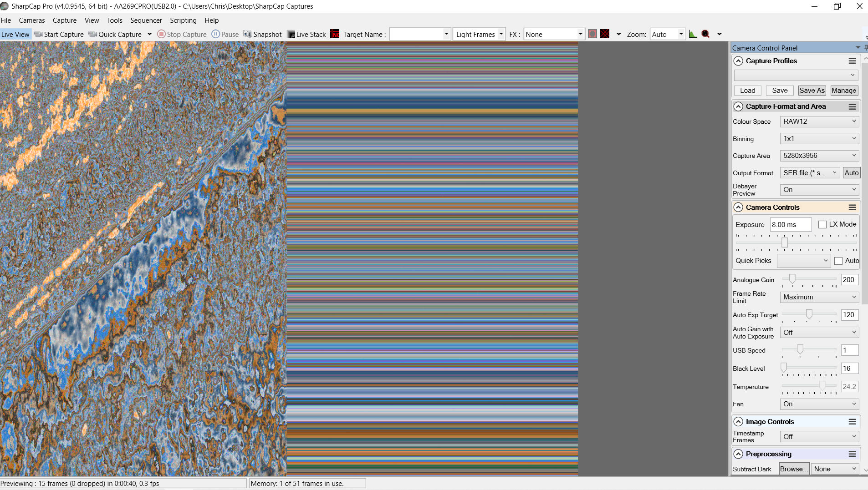Image resolution: width=868 pixels, height=490 pixels.
Task: Open Frame Rate Limit dropdown
Action: point(819,297)
